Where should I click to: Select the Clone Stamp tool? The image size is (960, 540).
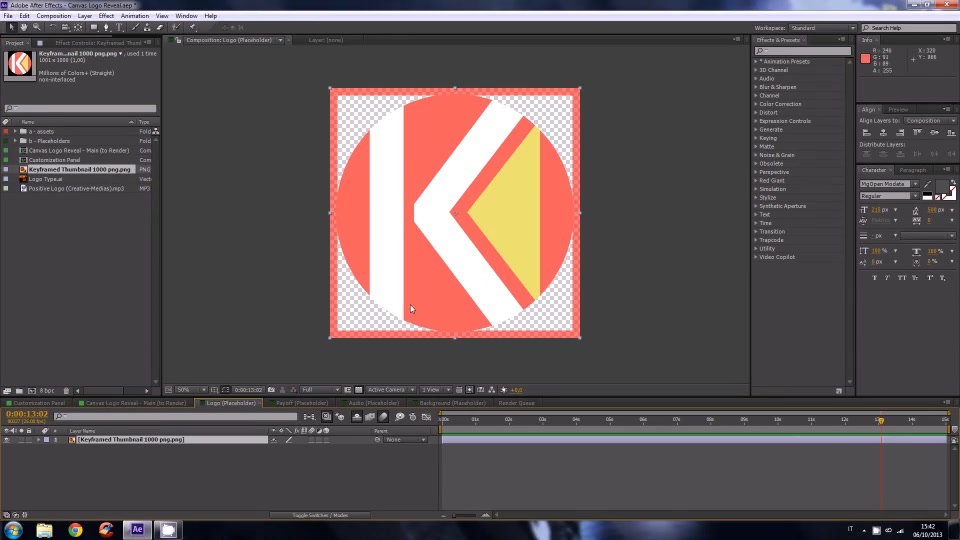pos(147,28)
